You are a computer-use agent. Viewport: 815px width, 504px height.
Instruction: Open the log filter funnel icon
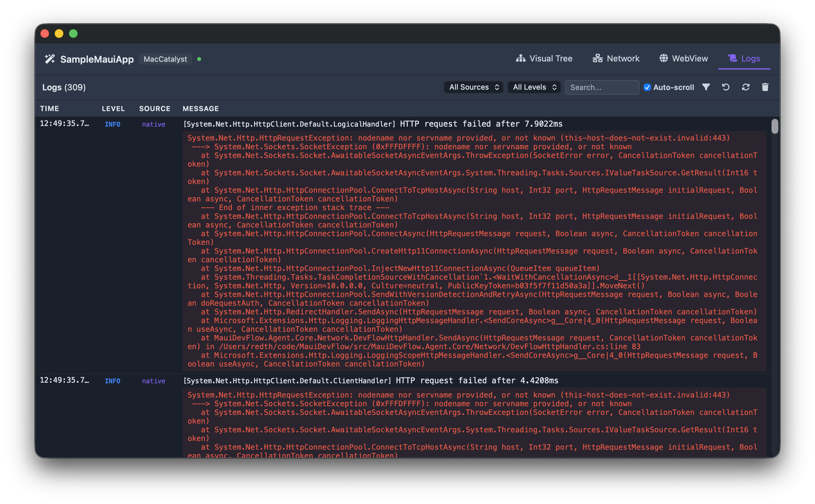click(x=706, y=87)
